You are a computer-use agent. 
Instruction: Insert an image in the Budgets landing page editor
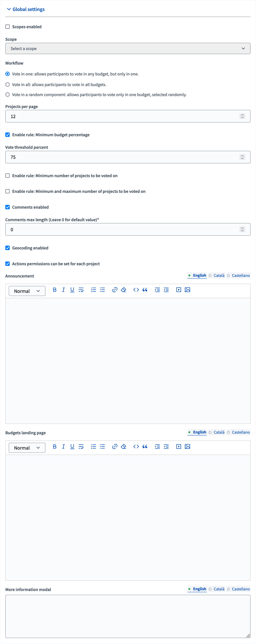[x=187, y=446]
